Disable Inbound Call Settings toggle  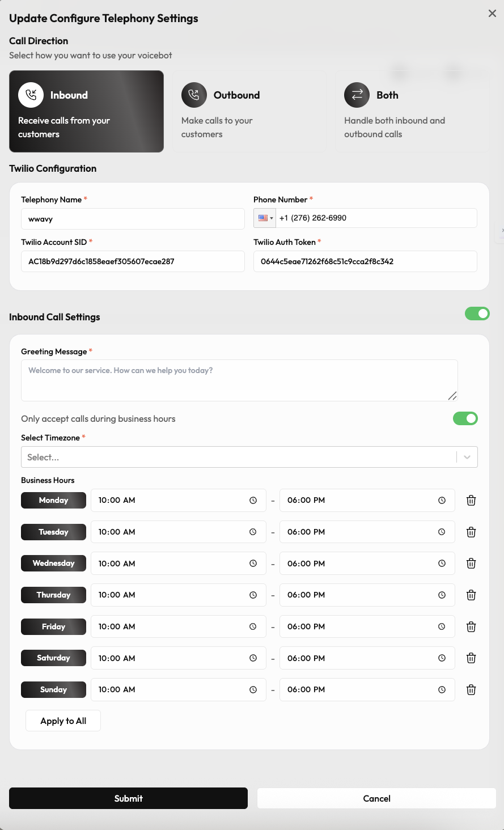pos(477,313)
